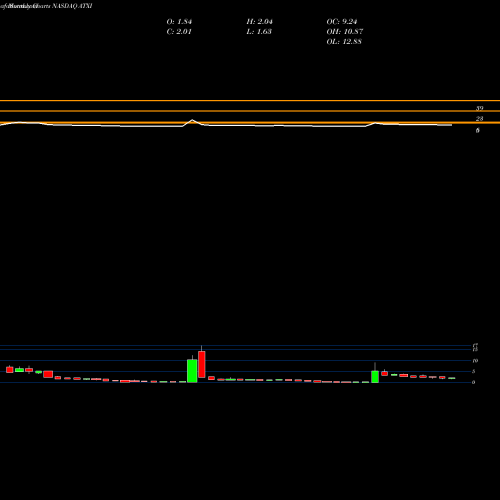Click the 0 label on the price axis
This screenshot has width=500, height=500.
point(473,382)
